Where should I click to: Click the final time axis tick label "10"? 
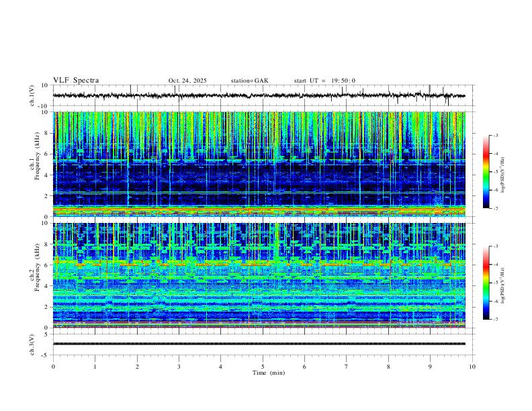(472, 367)
